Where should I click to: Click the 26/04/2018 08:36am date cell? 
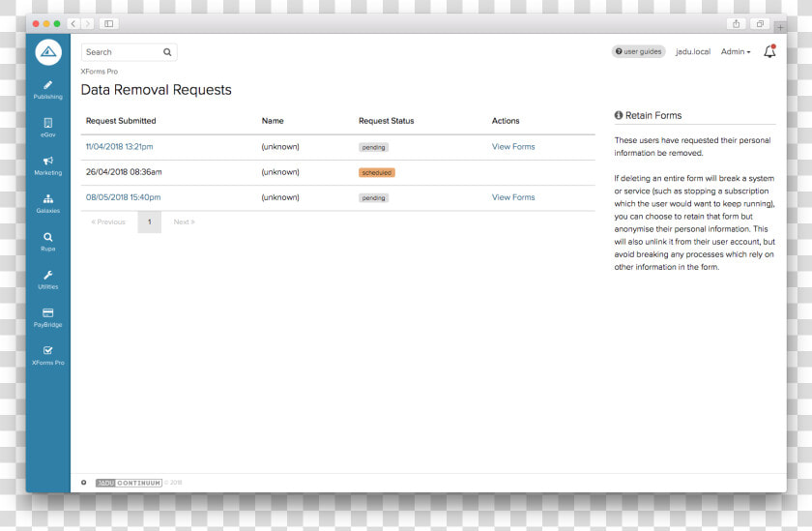[x=124, y=172]
